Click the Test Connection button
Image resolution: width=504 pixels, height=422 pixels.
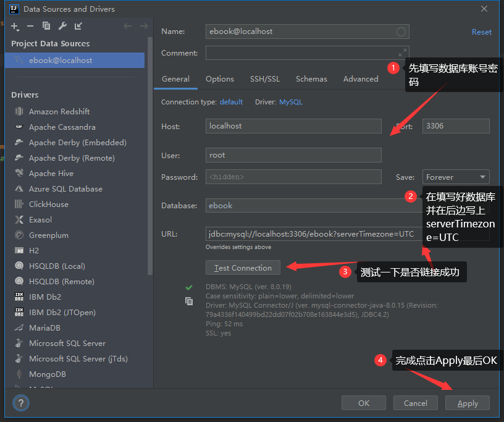(243, 268)
